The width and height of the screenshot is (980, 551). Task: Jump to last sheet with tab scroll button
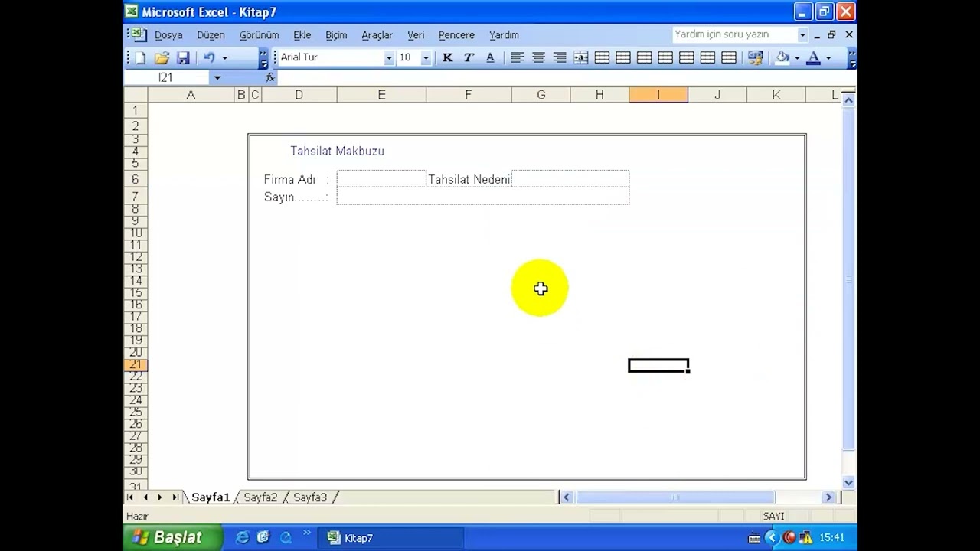tap(175, 497)
